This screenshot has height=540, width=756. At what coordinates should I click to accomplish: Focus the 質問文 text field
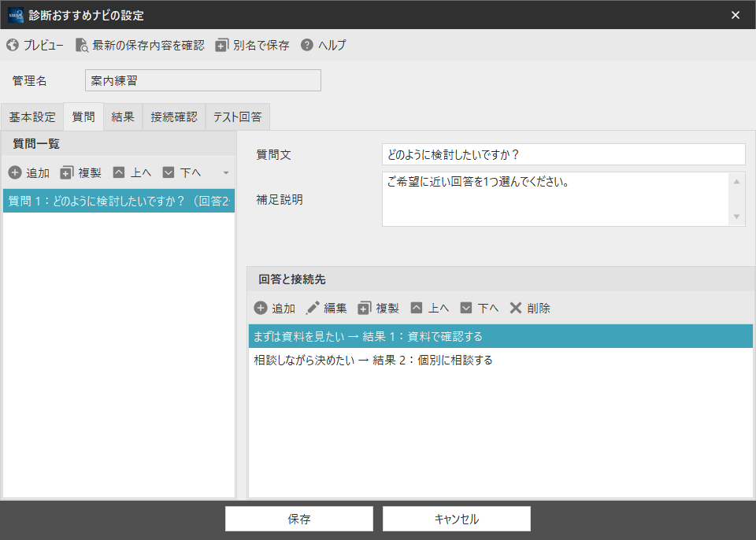(564, 154)
